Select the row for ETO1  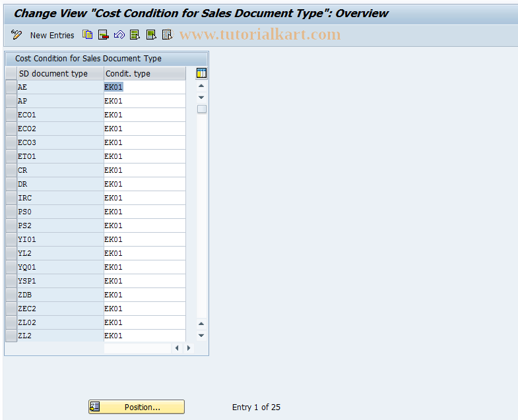[x=11, y=156]
